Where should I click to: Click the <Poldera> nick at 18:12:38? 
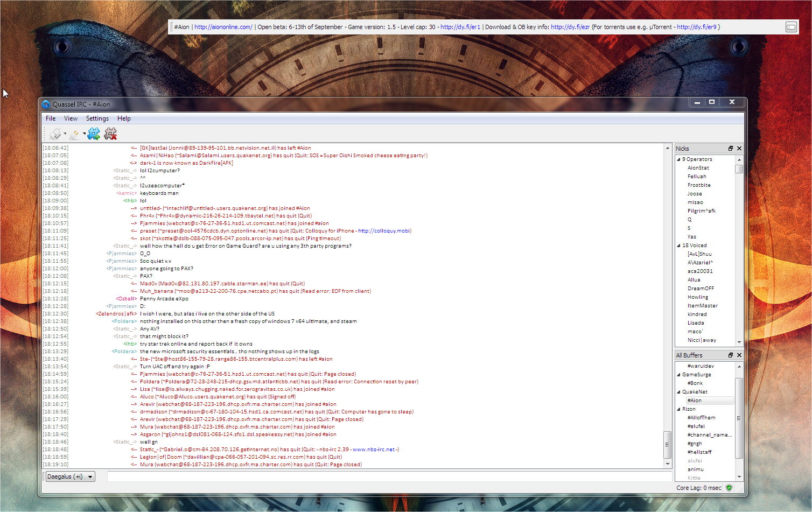(x=124, y=321)
